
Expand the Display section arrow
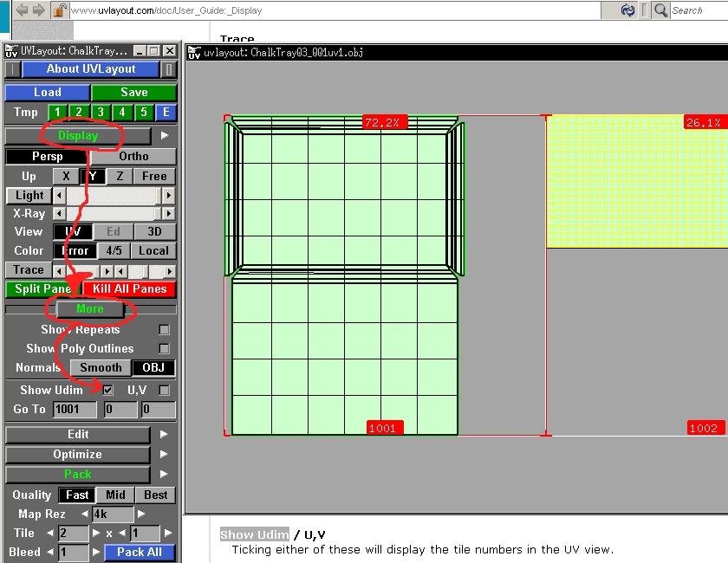pos(165,135)
